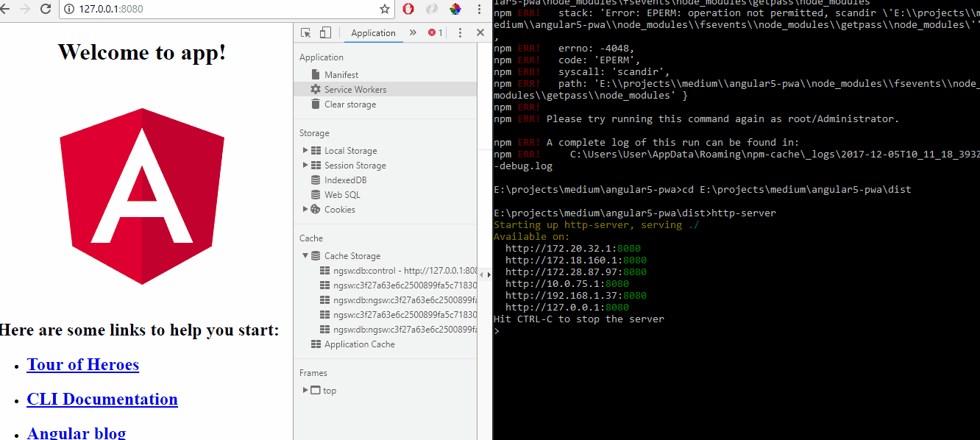Click the Session Storage table icon
Screen dimensions: 980x440
pyautogui.click(x=316, y=165)
